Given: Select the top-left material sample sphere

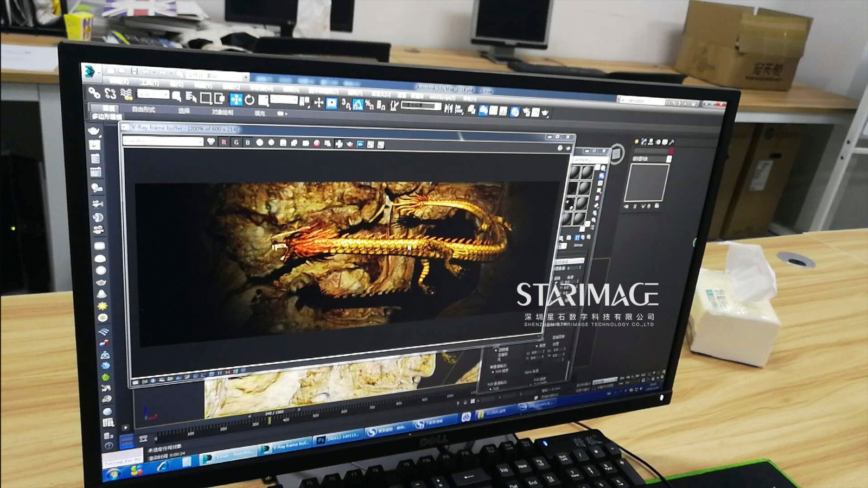Looking at the screenshot, I should click(x=575, y=172).
